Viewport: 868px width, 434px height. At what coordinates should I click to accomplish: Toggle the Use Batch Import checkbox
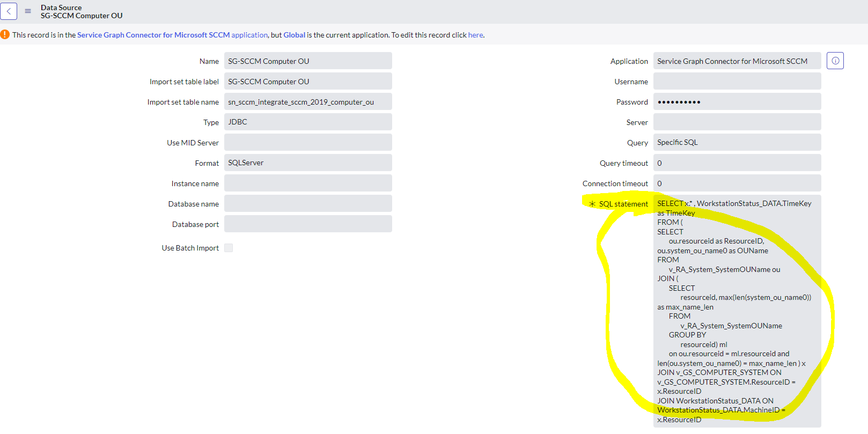point(229,248)
